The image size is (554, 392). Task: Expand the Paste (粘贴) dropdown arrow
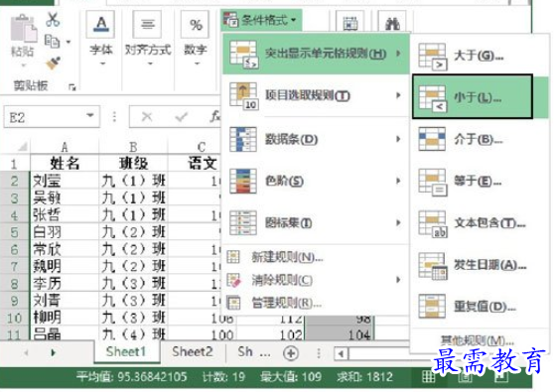tap(23, 65)
